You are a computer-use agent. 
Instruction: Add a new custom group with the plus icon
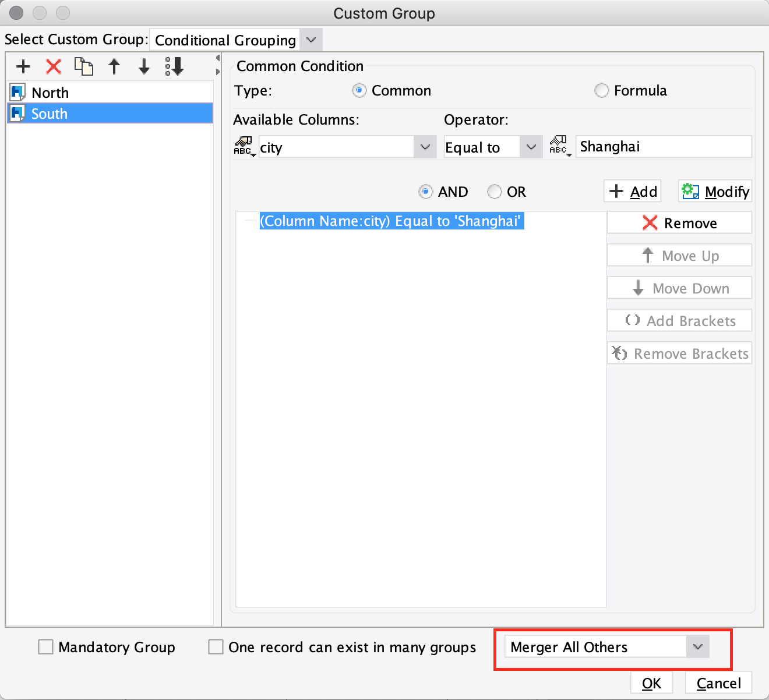pyautogui.click(x=23, y=66)
